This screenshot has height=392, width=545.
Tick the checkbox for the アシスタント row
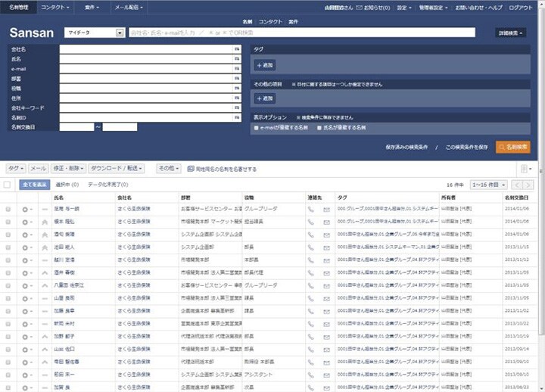[8, 375]
